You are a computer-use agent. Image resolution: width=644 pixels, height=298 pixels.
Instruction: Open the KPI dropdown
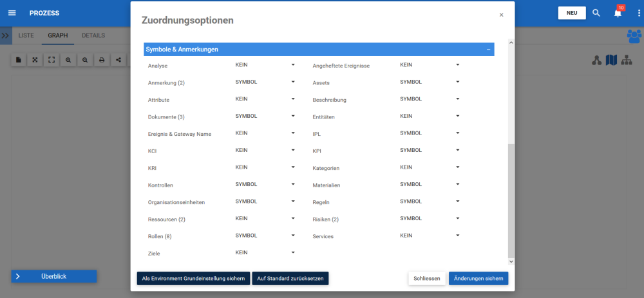point(430,150)
